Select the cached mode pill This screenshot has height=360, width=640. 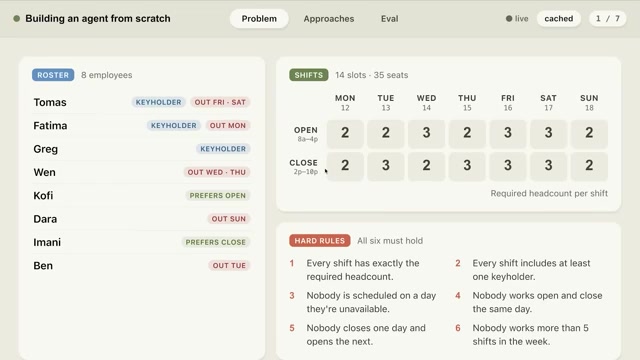[x=558, y=19]
